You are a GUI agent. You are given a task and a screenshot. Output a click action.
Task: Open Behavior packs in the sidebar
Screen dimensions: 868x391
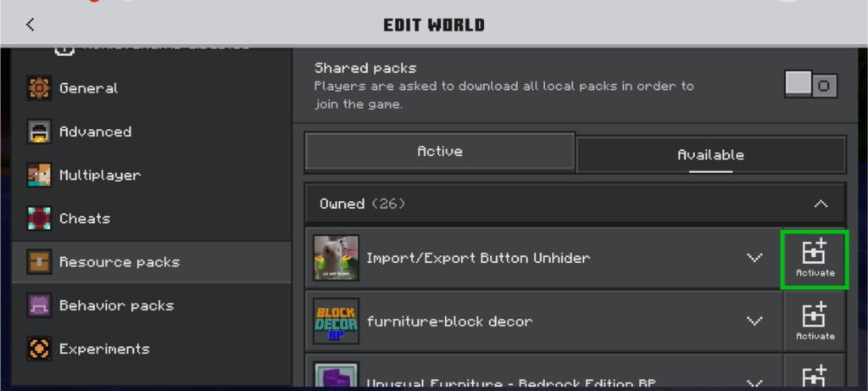151,305
